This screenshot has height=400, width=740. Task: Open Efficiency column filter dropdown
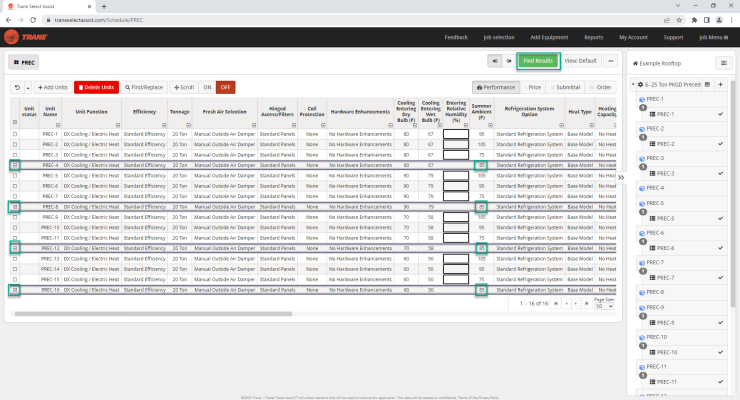(164, 125)
